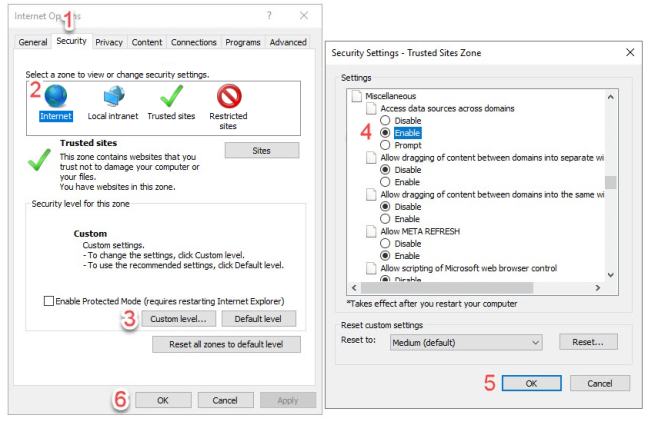Select the Trusted sites checkmark icon
The width and height of the screenshot is (648, 425).
click(x=171, y=97)
